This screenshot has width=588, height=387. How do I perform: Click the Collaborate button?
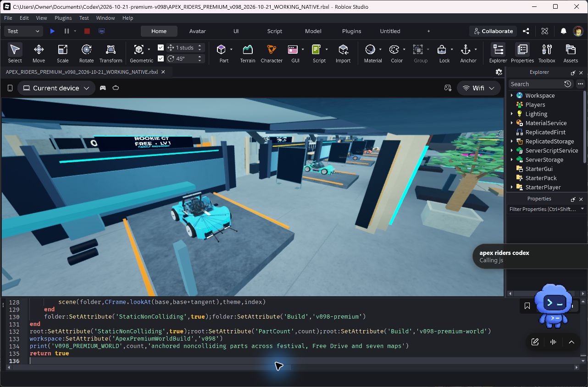(x=493, y=31)
